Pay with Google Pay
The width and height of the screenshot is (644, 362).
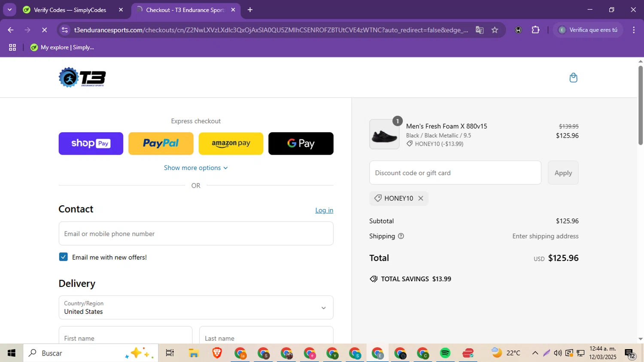[x=301, y=143]
